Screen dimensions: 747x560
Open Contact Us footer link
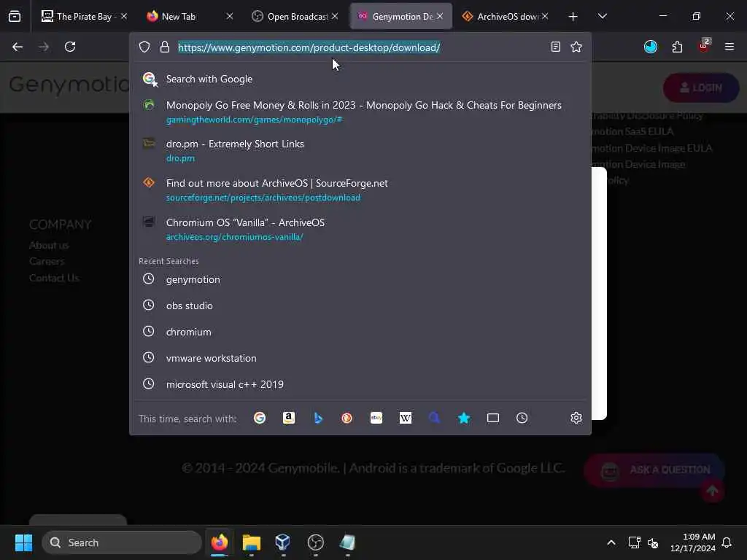pyautogui.click(x=54, y=278)
